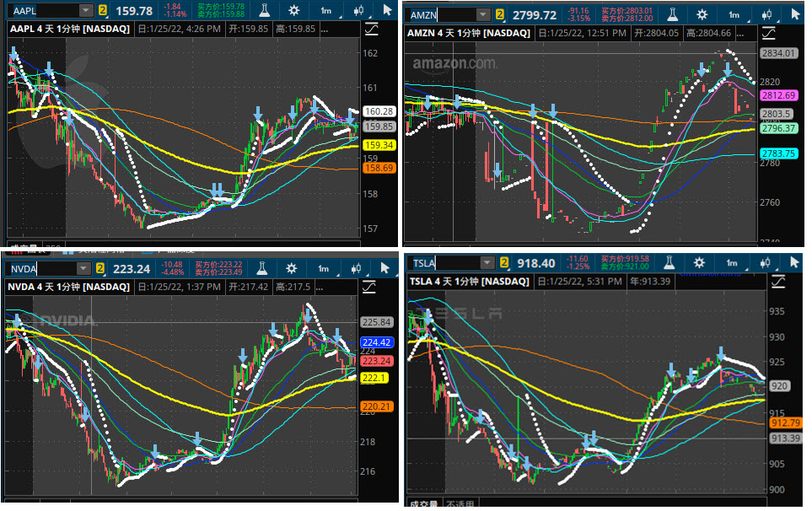Screen dimensions: 812x511
Task: Expand the TSLA symbol dropdown arrow
Action: tap(487, 263)
